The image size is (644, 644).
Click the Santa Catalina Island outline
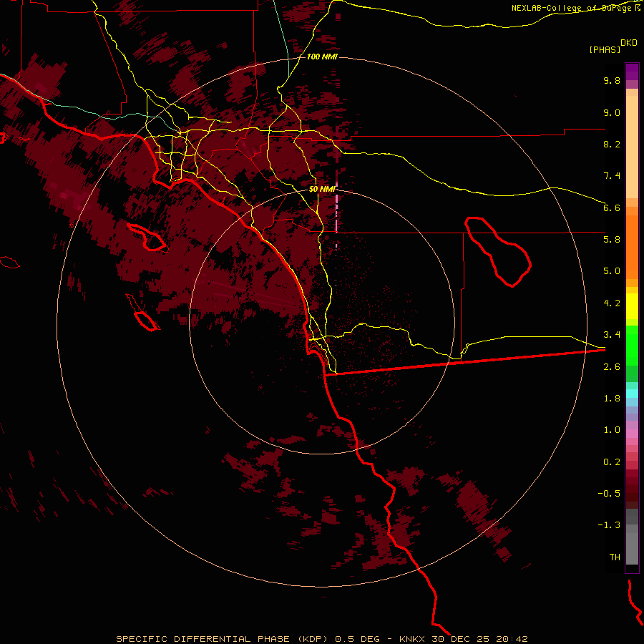pyautogui.click(x=147, y=237)
